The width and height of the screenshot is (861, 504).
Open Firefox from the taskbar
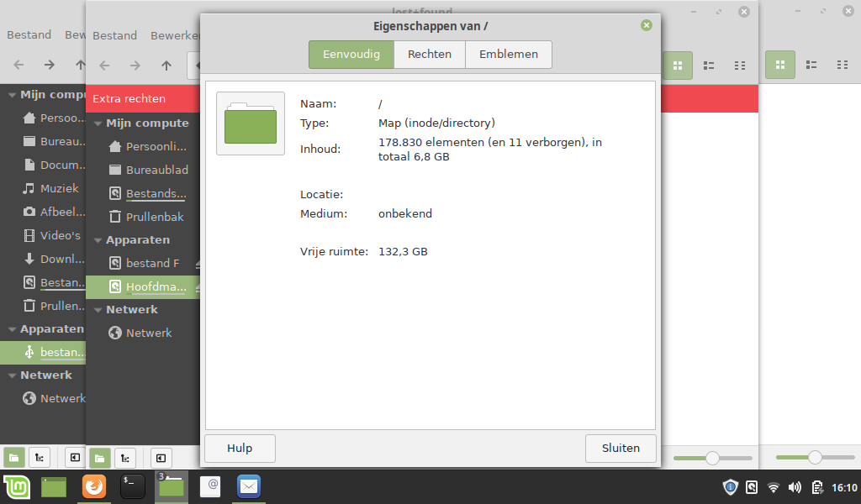point(94,486)
